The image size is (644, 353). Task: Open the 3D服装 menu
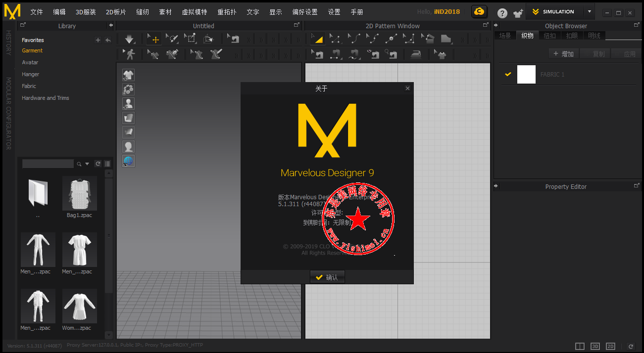tap(86, 12)
